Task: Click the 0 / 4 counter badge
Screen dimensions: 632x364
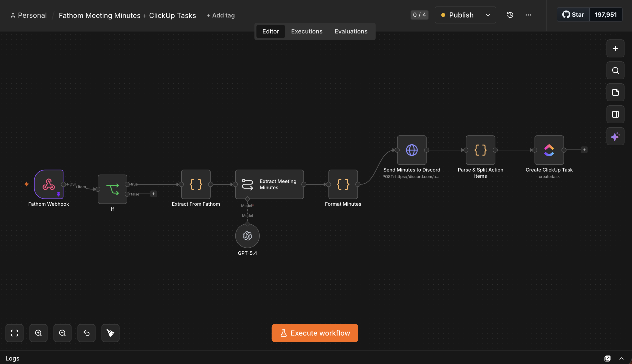Action: pos(419,15)
